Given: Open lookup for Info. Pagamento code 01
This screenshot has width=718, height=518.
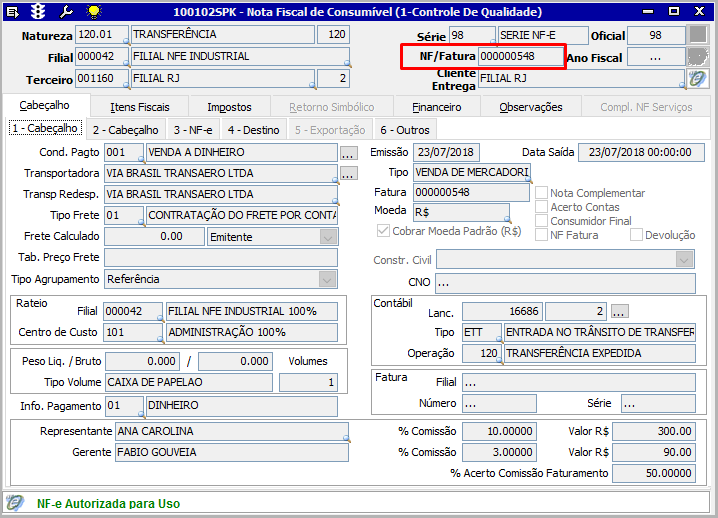Looking at the screenshot, I should pyautogui.click(x=141, y=415).
